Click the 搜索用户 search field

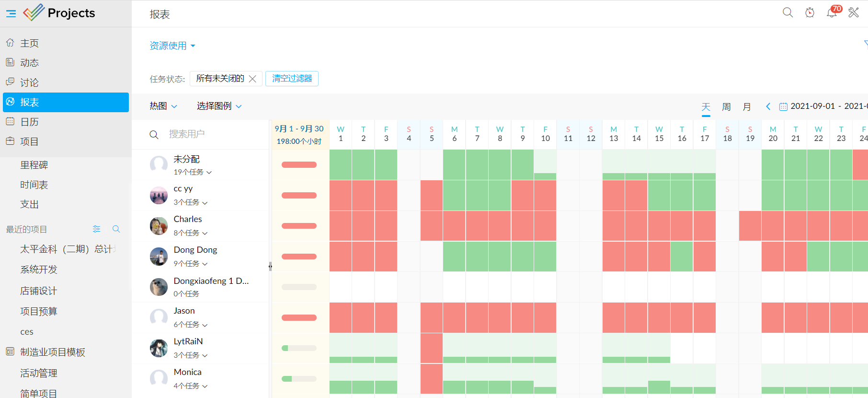[211, 134]
